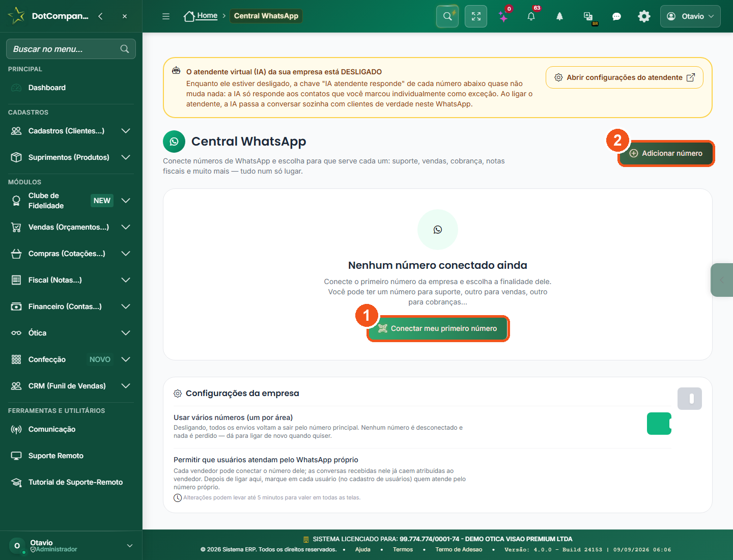Viewport: 733px width, 560px height.
Task: Focus the 'Buscar no menu...' search field
Action: pyautogui.click(x=71, y=49)
